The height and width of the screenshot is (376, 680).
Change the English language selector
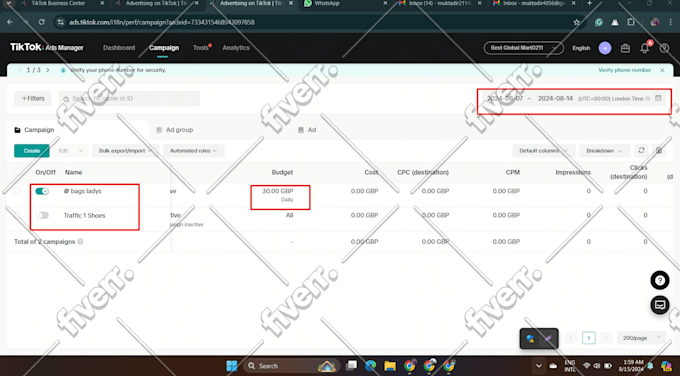pos(581,48)
